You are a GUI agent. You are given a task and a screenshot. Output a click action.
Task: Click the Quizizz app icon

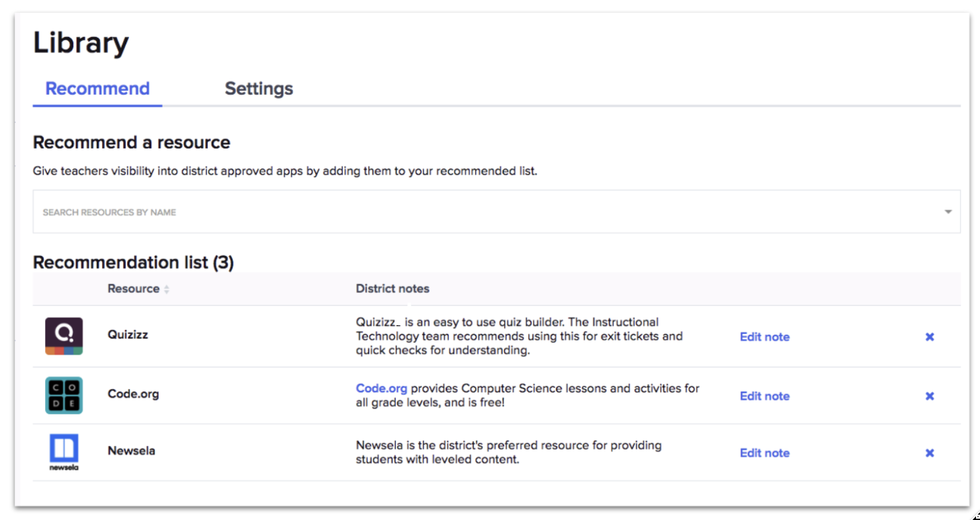[63, 335]
